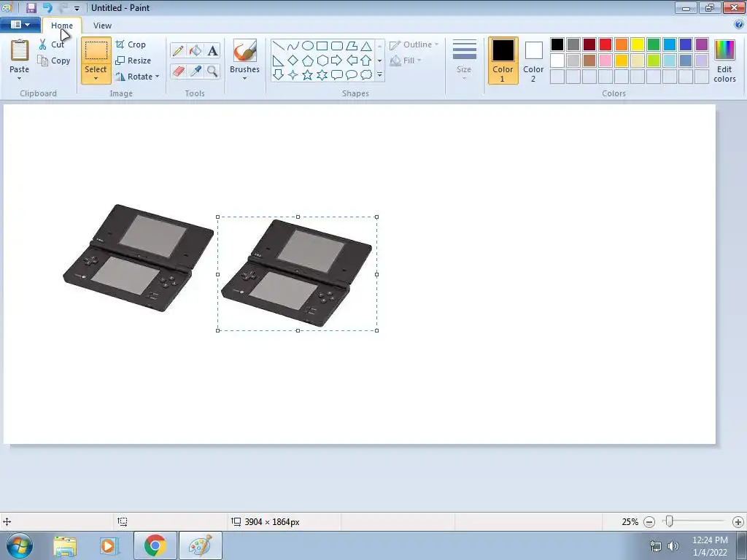
Task: Pick the green color swatch
Action: (654, 44)
